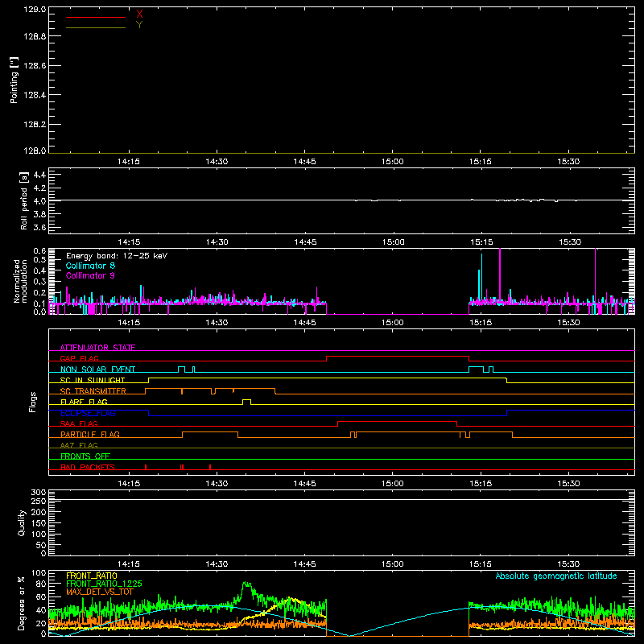Click the 15:15 label under Flags panel
Image resolution: width=644 pixels, height=644 pixels.
point(481,484)
